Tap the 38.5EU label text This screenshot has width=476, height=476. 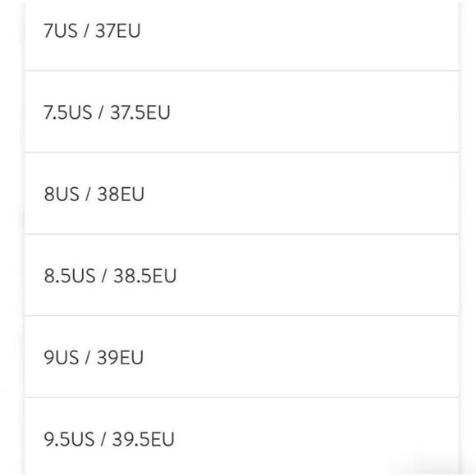[x=144, y=276]
